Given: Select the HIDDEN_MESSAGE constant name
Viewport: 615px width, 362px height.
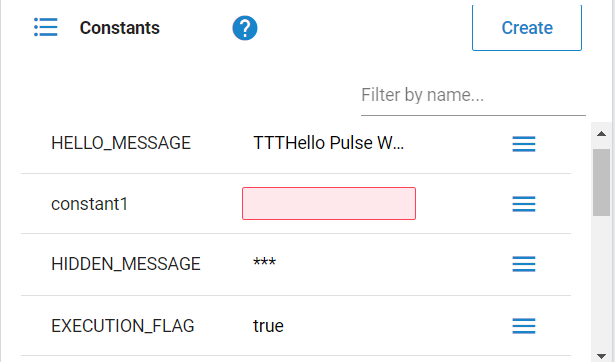Looking at the screenshot, I should coord(126,264).
